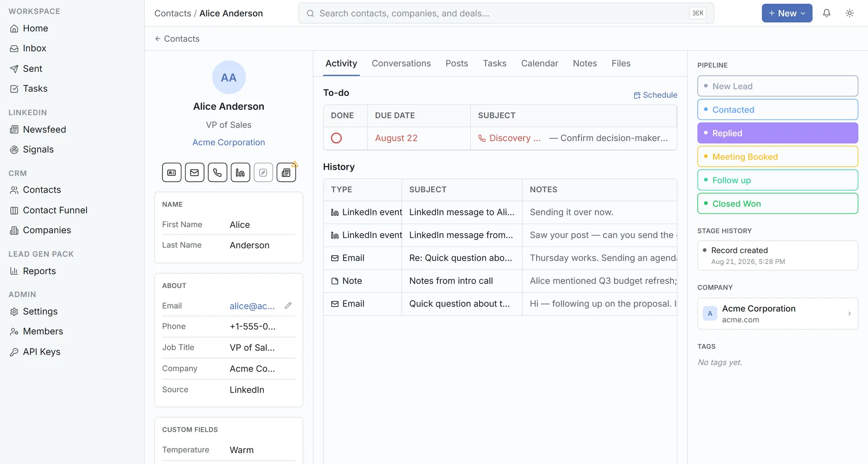The width and height of the screenshot is (868, 464).
Task: Click the greyed-out compass icon button
Action: pyautogui.click(x=263, y=172)
